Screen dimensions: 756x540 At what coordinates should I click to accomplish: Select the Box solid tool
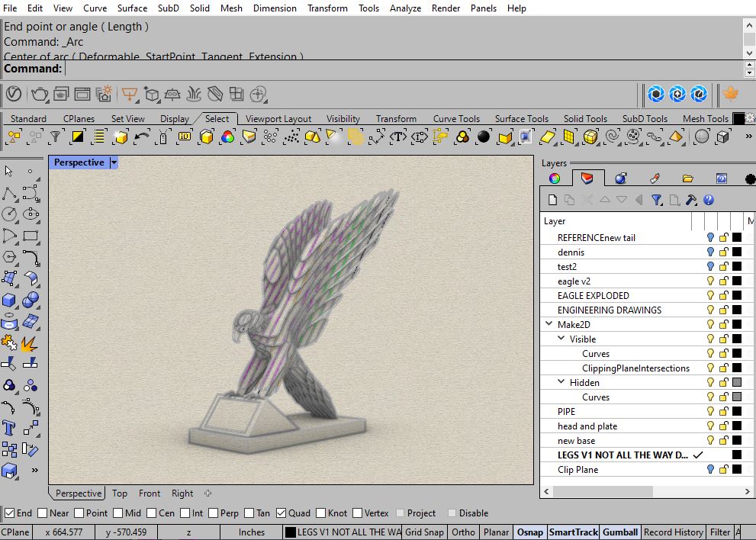[x=9, y=300]
